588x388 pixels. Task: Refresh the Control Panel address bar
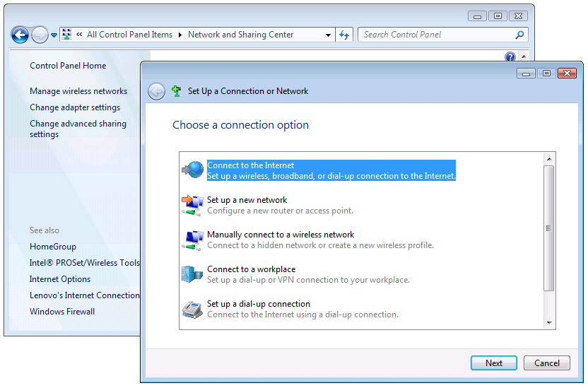click(x=344, y=35)
